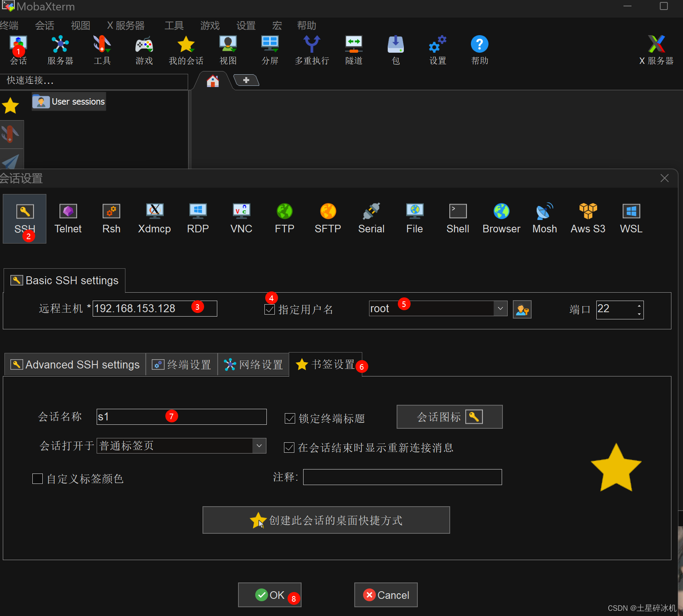Open the sessions star sidebar icon

coord(10,106)
